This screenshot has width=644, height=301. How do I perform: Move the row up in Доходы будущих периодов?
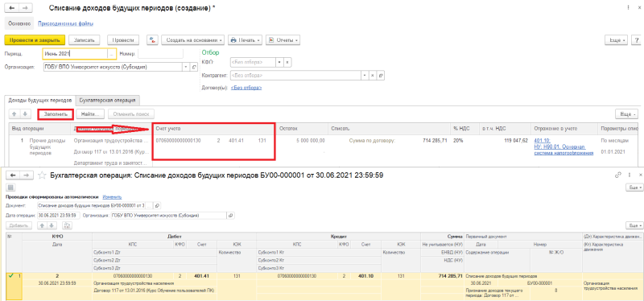14,113
